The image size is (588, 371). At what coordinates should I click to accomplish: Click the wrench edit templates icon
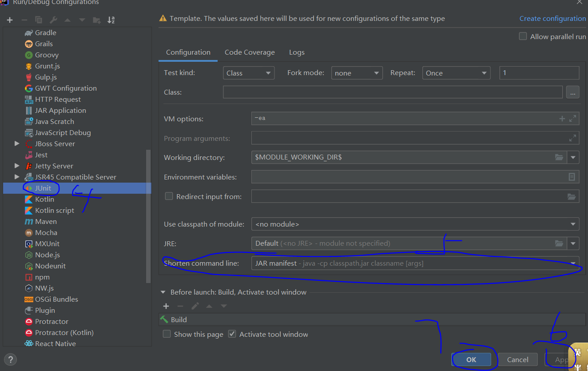pos(53,20)
